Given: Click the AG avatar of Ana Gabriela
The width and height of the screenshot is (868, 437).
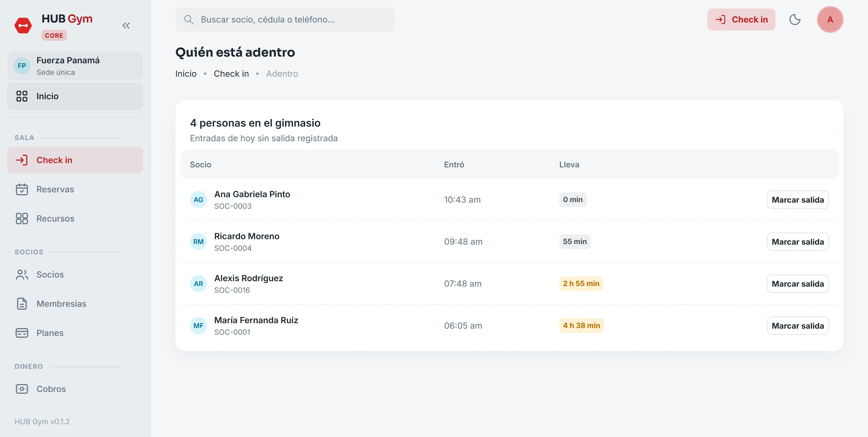Looking at the screenshot, I should click(198, 200).
